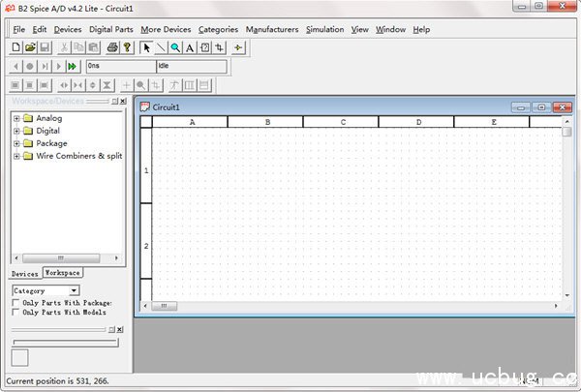Select the Package folder in tree
The height and width of the screenshot is (392, 581).
point(51,143)
